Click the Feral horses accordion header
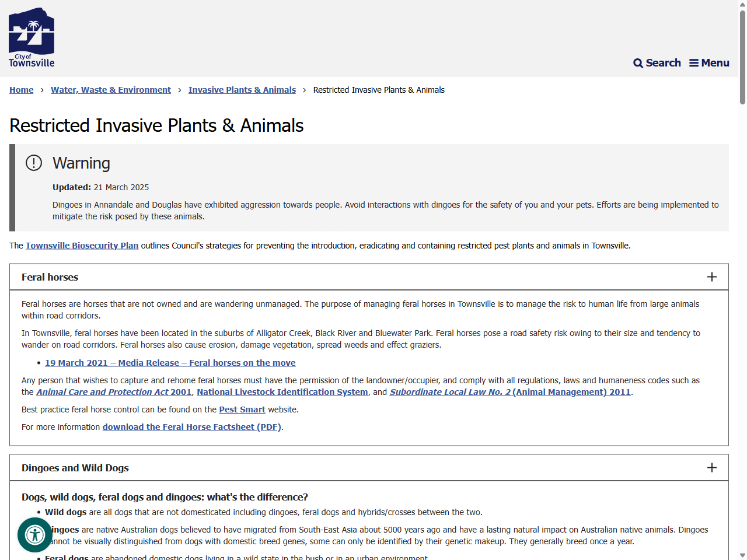747x560 pixels. coord(50,277)
